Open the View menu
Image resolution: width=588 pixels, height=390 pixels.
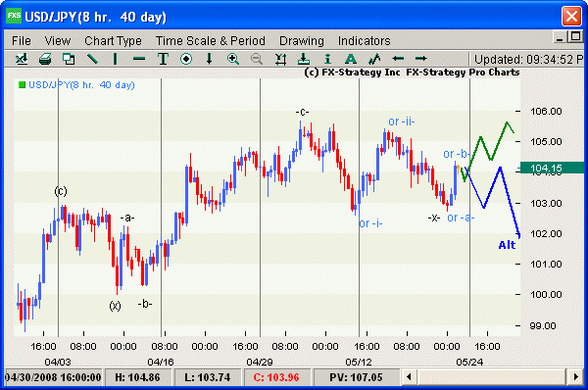[x=58, y=40]
